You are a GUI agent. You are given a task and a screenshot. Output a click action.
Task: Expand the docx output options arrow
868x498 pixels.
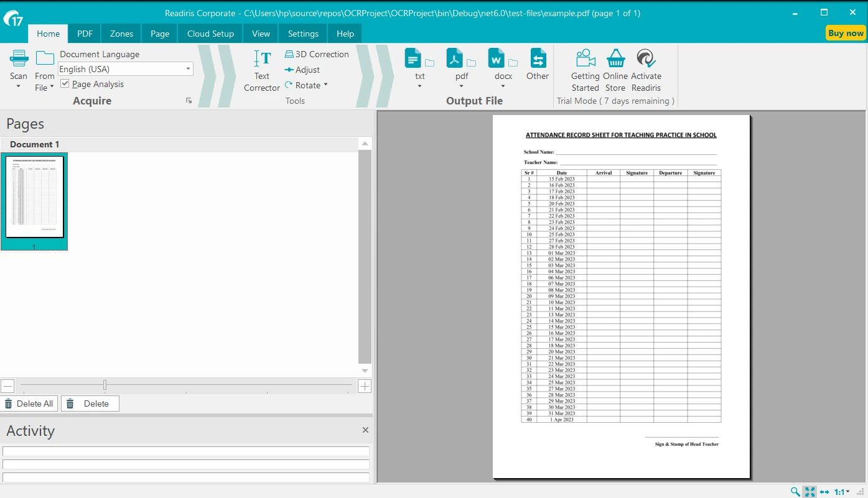point(503,86)
